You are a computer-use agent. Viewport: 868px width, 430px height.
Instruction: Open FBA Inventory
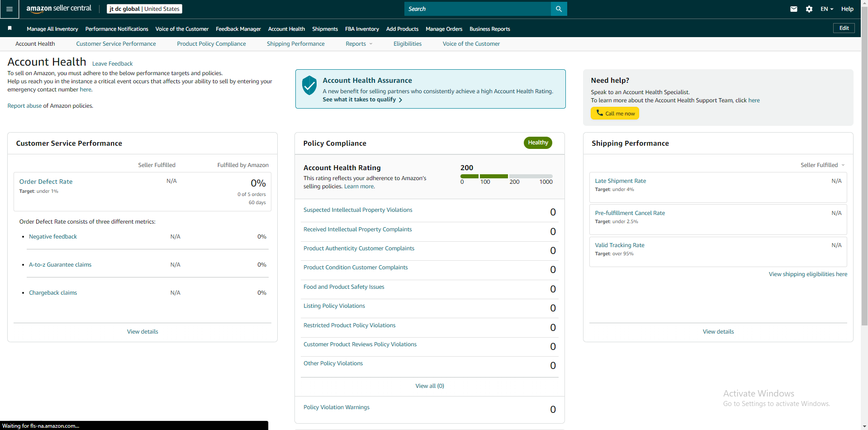[x=362, y=29]
